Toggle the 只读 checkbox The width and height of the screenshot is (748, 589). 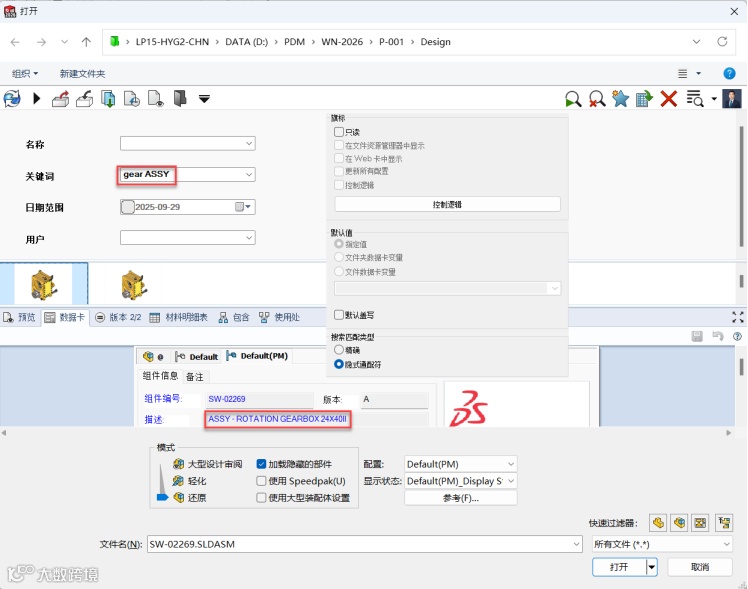(339, 132)
